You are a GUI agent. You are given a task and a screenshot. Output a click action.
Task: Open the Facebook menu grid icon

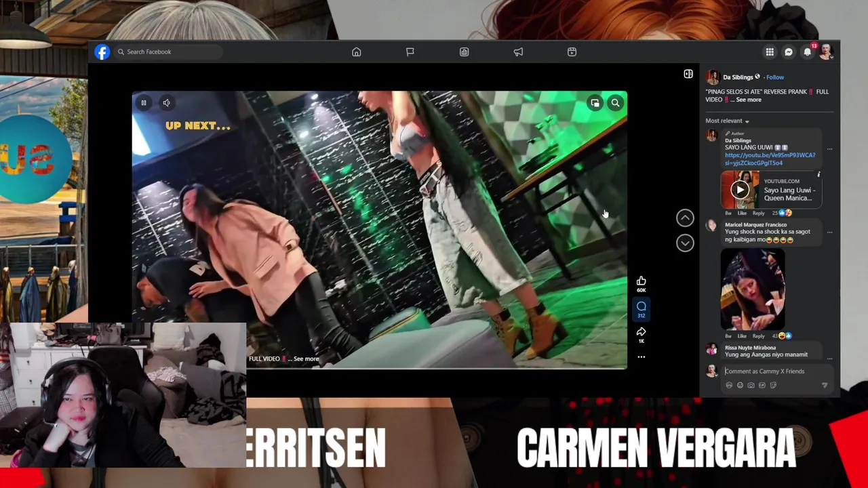(x=770, y=52)
